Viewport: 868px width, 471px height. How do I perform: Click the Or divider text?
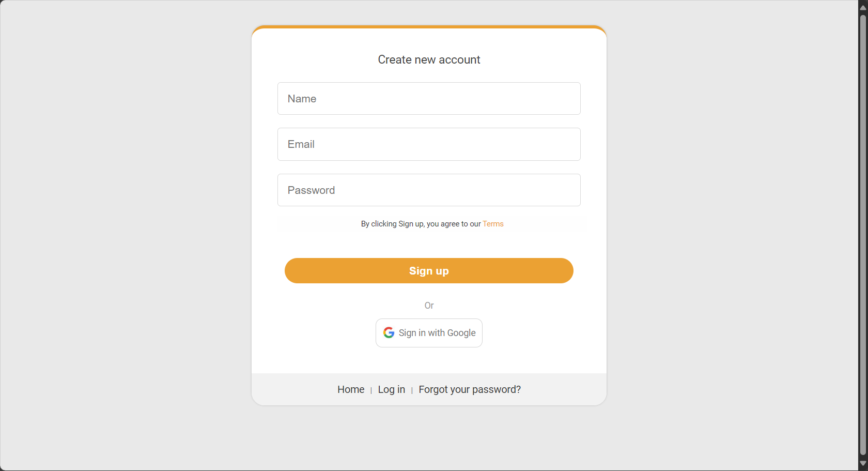[x=429, y=306]
